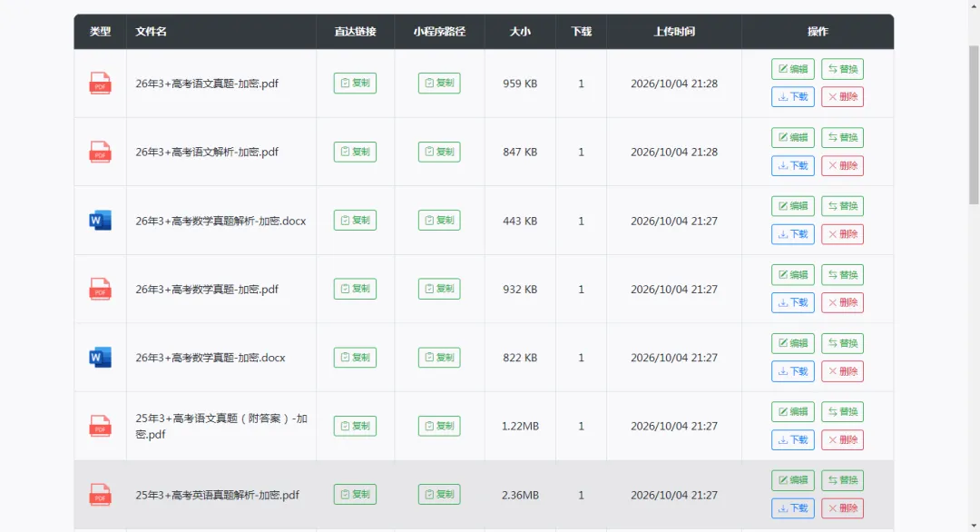Edit 26年3+高考语文真题-加密.pdf with 编辑
Screen dimensions: 980x532
(792, 69)
